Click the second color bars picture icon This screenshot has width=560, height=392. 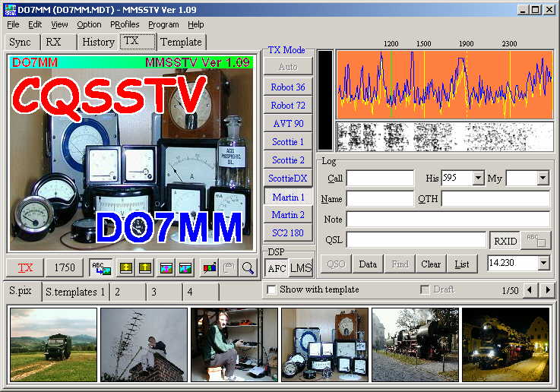(x=185, y=267)
